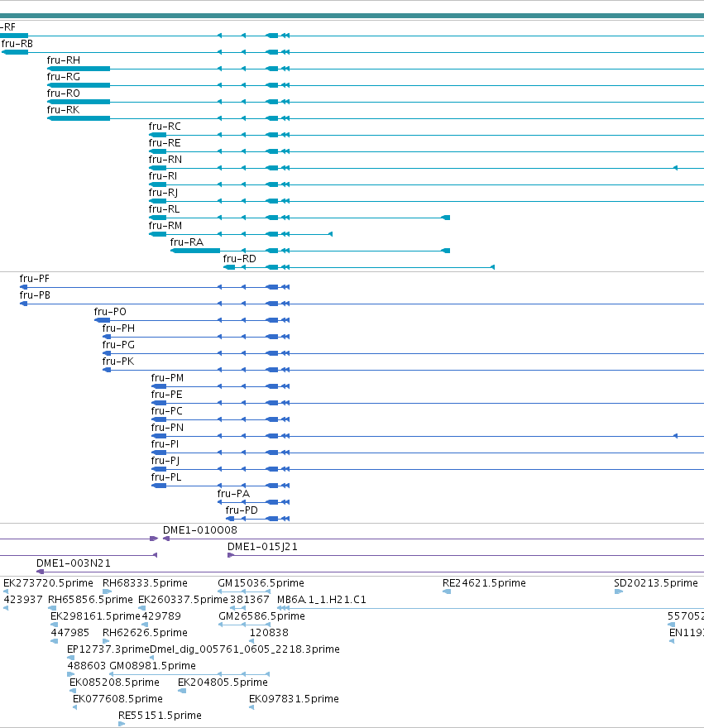
Task: Select the fru-RG transcript label
Action: [x=64, y=77]
